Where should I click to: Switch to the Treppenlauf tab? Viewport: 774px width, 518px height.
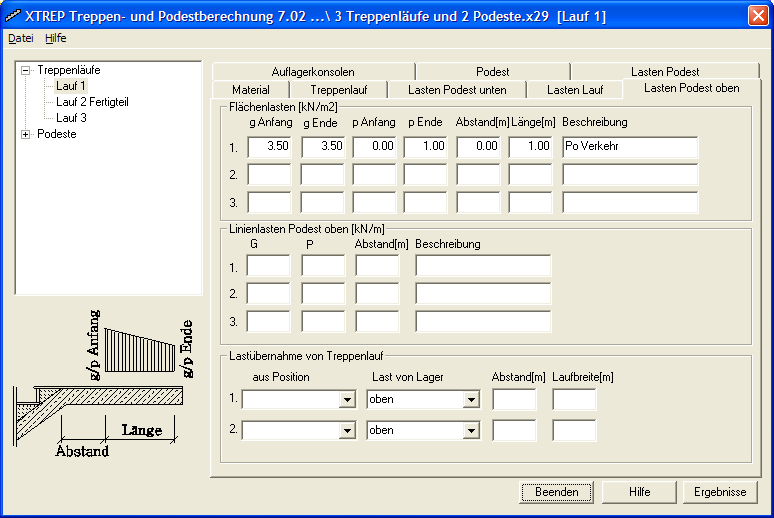click(340, 90)
